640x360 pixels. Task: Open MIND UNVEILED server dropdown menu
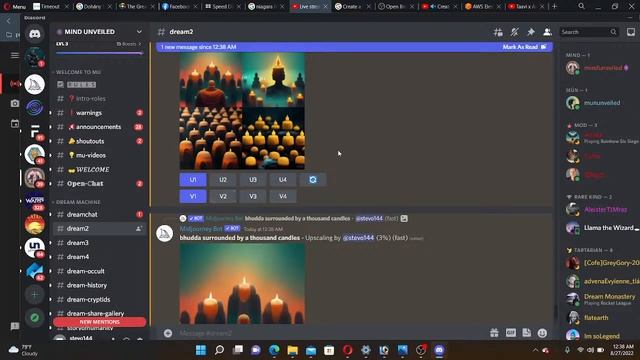coord(139,32)
